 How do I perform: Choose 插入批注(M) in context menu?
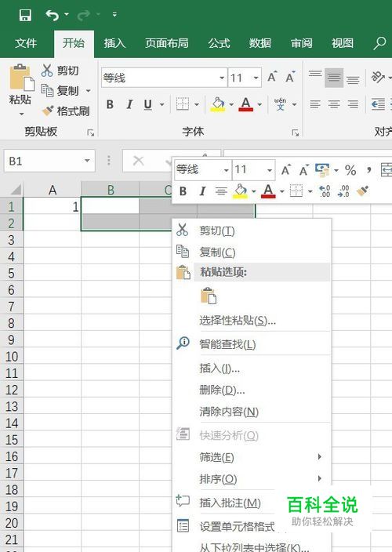click(x=230, y=503)
